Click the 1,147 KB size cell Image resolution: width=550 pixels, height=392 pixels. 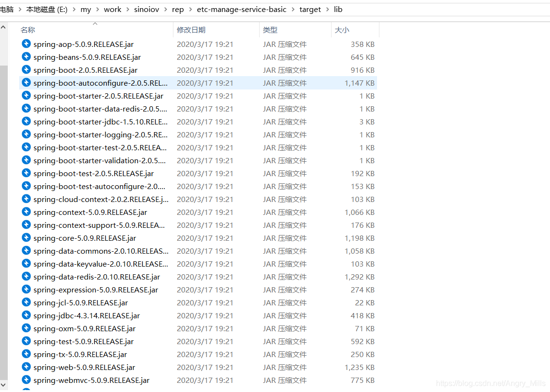point(359,83)
